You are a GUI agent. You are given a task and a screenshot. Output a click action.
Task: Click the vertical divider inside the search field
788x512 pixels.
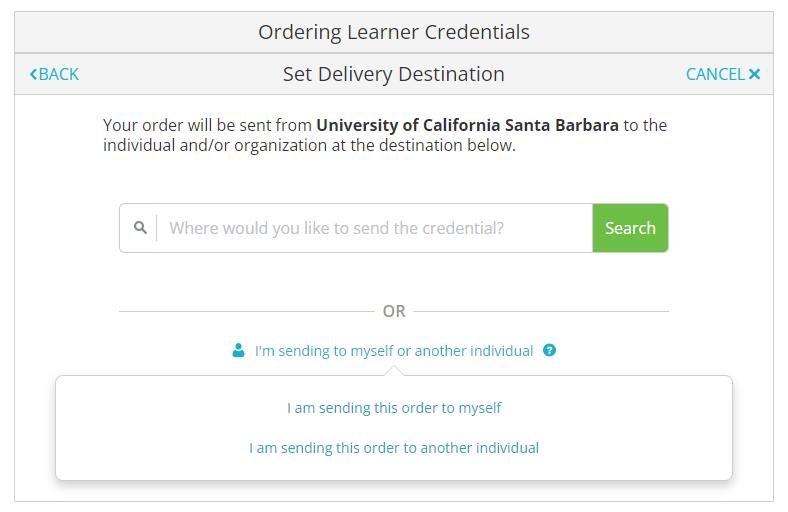click(157, 228)
